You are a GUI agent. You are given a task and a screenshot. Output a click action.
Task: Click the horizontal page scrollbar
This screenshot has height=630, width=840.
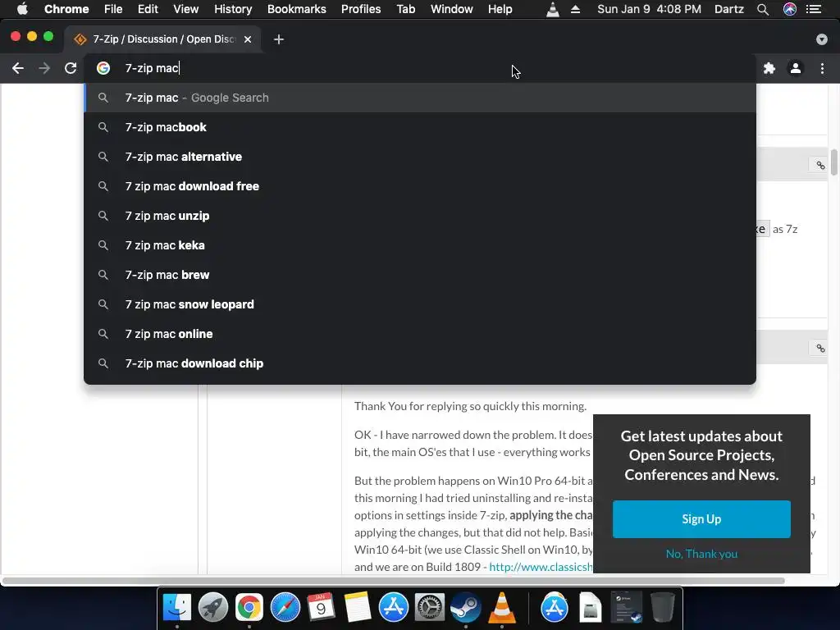394,581
